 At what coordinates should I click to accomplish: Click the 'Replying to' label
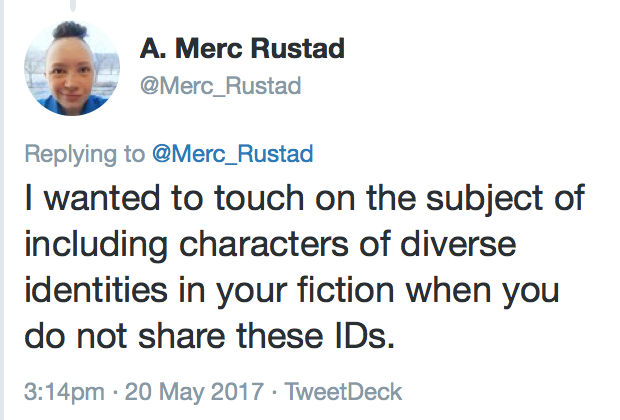[x=84, y=154]
